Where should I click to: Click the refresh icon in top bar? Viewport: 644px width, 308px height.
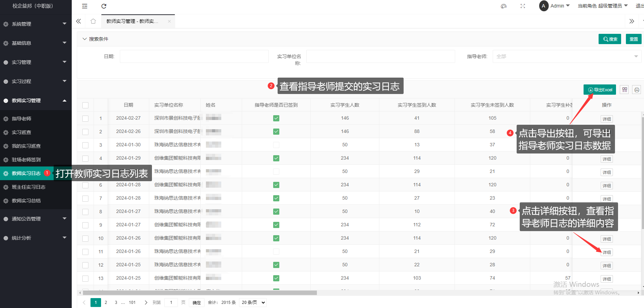pos(104,6)
